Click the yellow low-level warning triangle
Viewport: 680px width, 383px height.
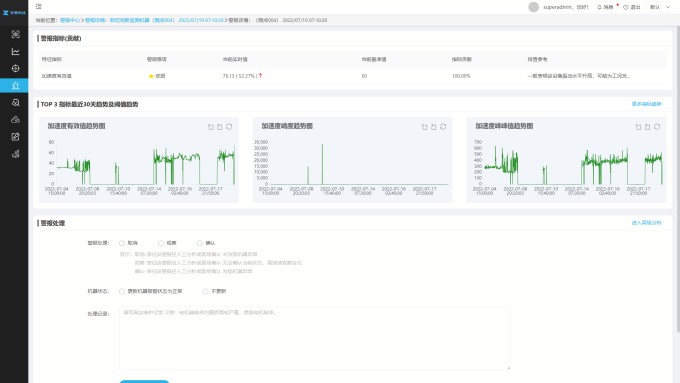151,76
